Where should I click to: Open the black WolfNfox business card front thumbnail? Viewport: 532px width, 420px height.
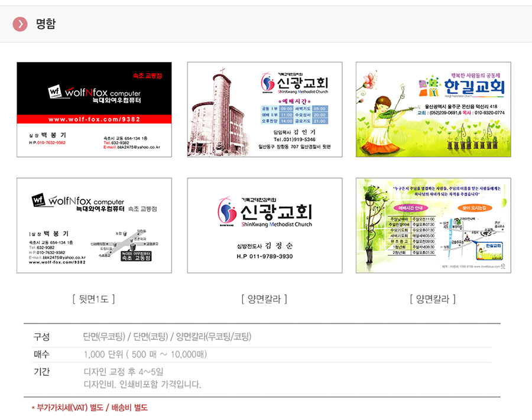point(95,109)
